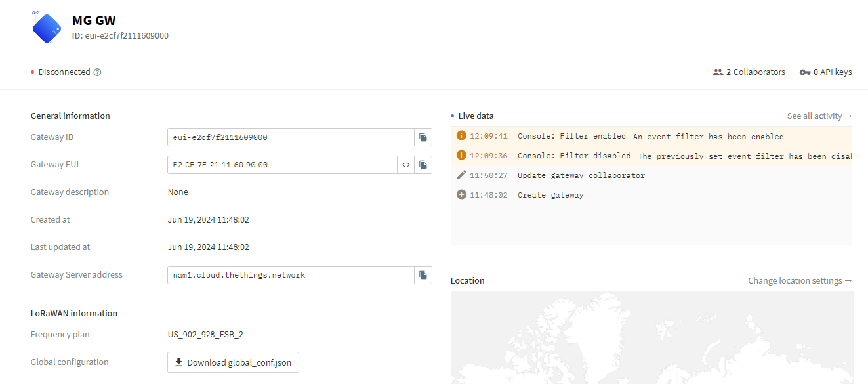The width and height of the screenshot is (868, 384).
Task: Toggle Gateway EUI byte format view
Action: pyautogui.click(x=406, y=165)
